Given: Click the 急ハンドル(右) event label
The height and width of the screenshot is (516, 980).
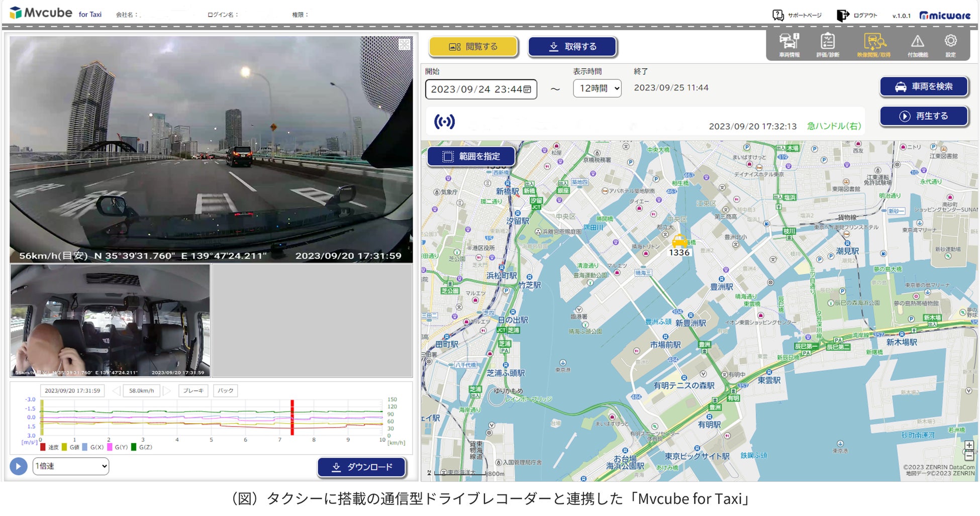Looking at the screenshot, I should click(x=834, y=126).
